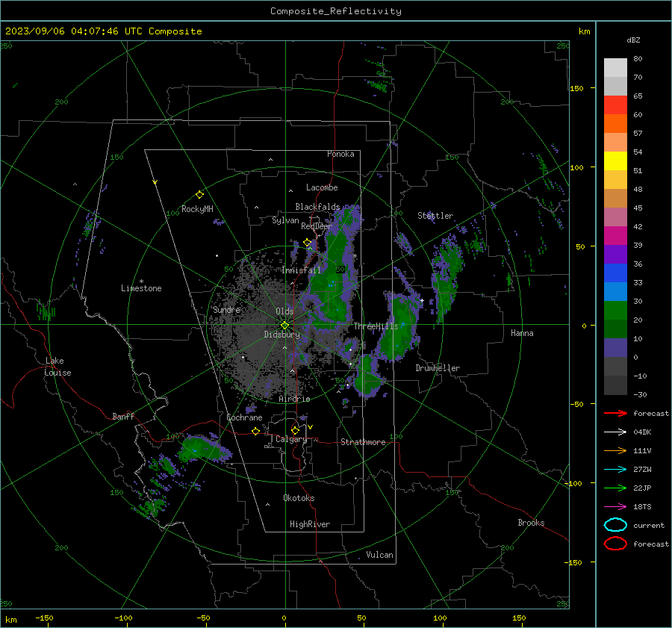672x628 pixels.
Task: Click the Calgary city label
Action: point(291,439)
